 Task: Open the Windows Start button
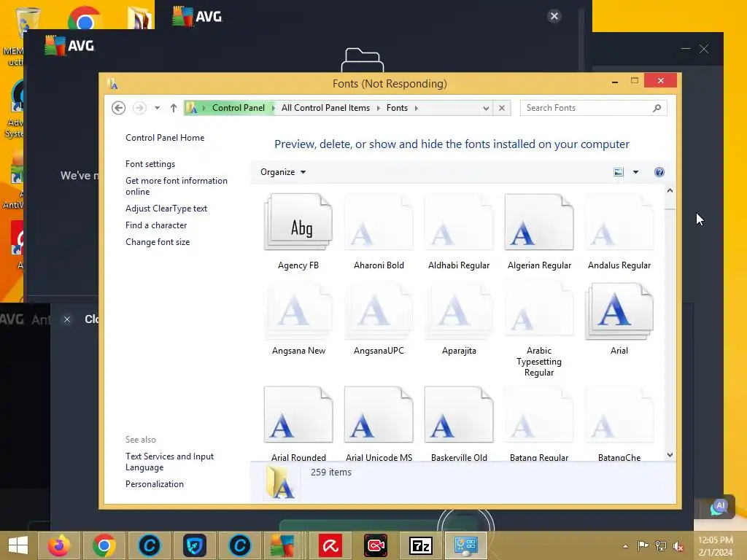pyautogui.click(x=18, y=545)
